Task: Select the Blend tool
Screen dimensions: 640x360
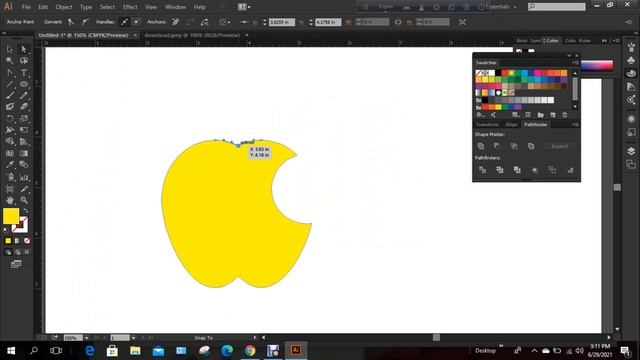Action: click(x=24, y=165)
